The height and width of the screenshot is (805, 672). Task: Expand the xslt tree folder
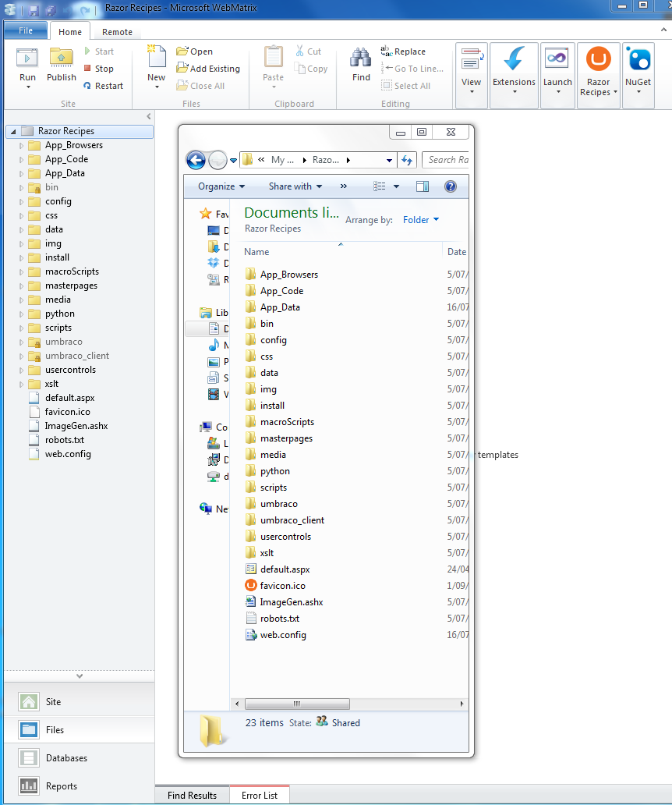[21, 384]
